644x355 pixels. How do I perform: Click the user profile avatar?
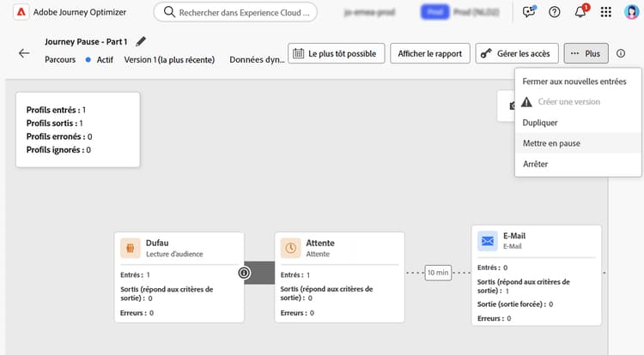pyautogui.click(x=631, y=12)
